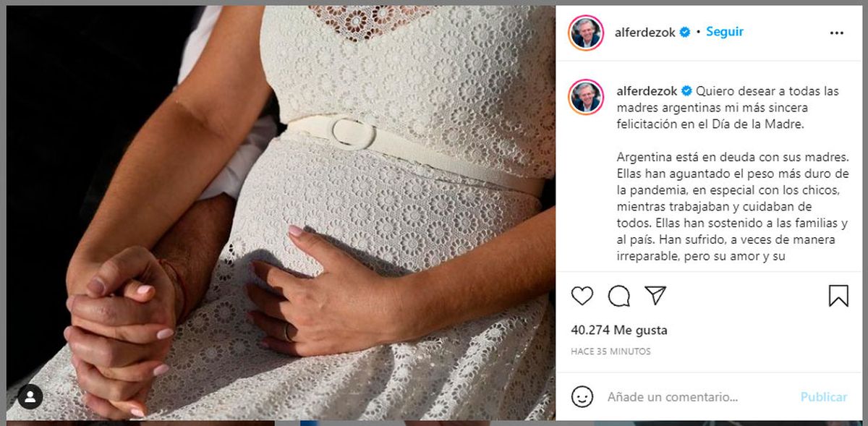Screen dimensions: 868x426
Task: Click the Seguir follow link
Action: click(725, 32)
